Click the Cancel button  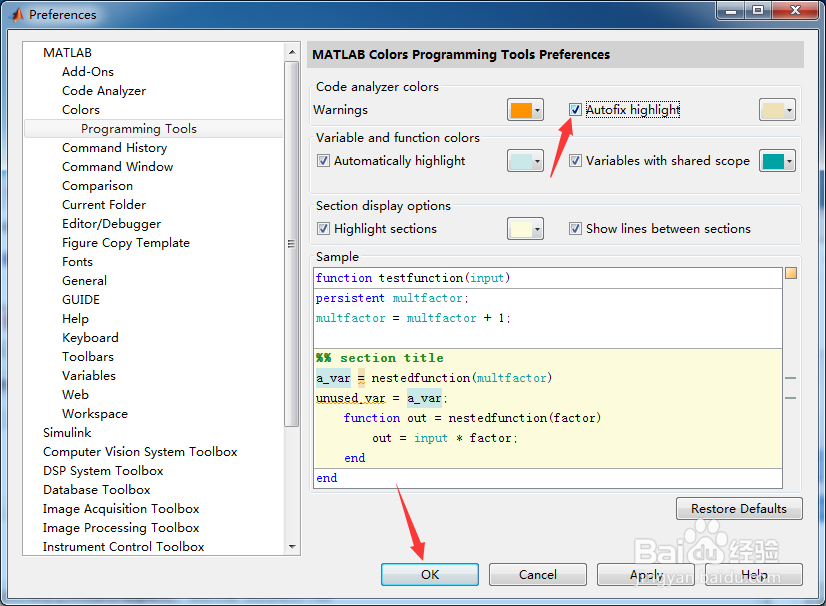537,574
